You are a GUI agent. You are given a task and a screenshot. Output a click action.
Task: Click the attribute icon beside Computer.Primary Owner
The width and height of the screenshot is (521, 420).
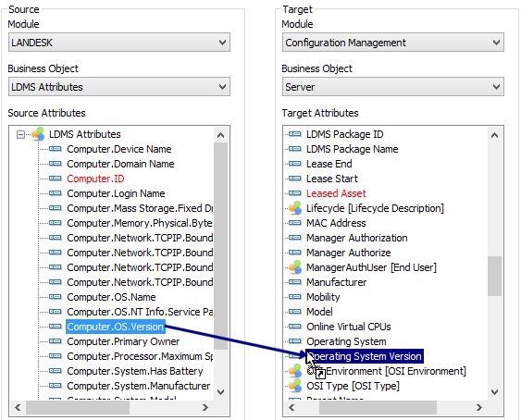click(56, 341)
